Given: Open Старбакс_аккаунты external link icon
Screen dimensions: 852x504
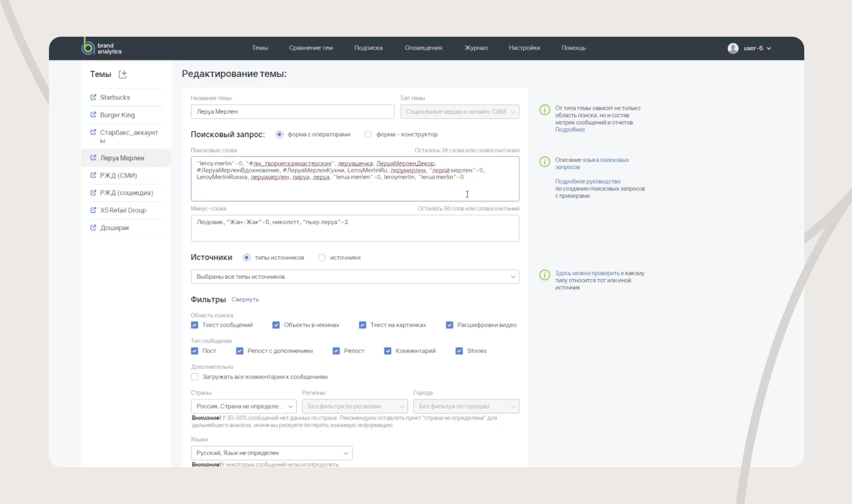Looking at the screenshot, I should [x=94, y=132].
